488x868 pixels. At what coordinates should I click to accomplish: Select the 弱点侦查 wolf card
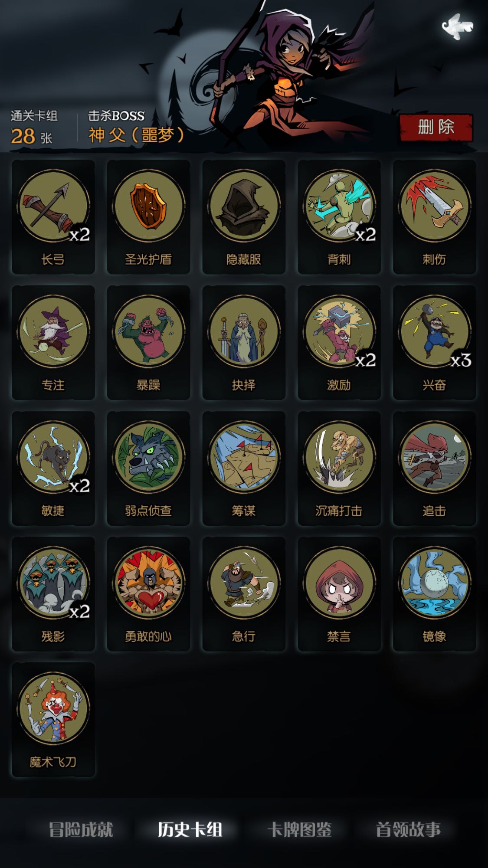click(x=148, y=468)
